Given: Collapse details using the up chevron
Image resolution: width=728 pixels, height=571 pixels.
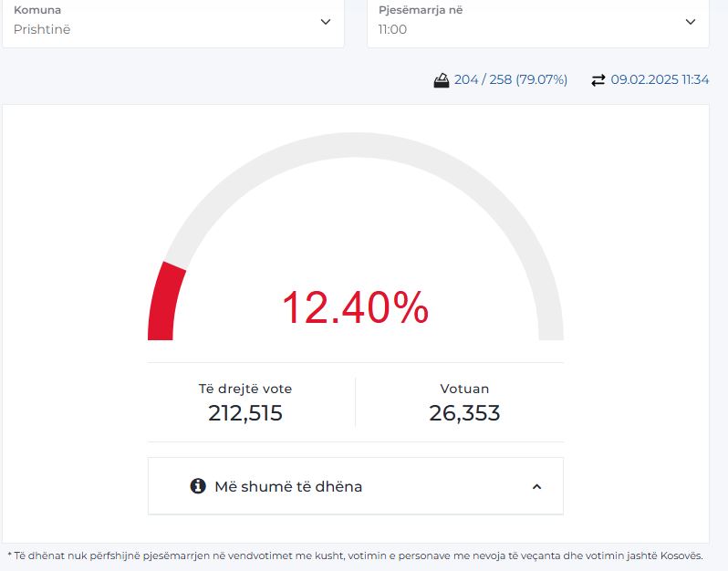Looking at the screenshot, I should (536, 486).
